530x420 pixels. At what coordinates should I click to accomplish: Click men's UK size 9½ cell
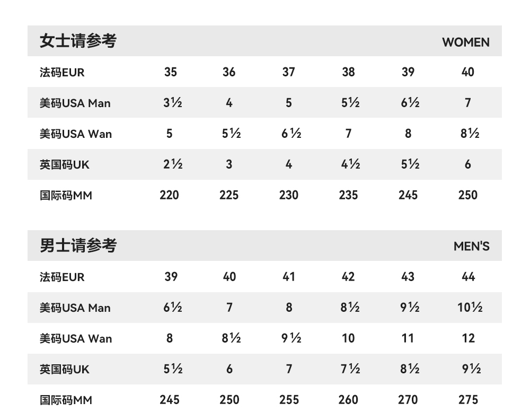pyautogui.click(x=471, y=369)
